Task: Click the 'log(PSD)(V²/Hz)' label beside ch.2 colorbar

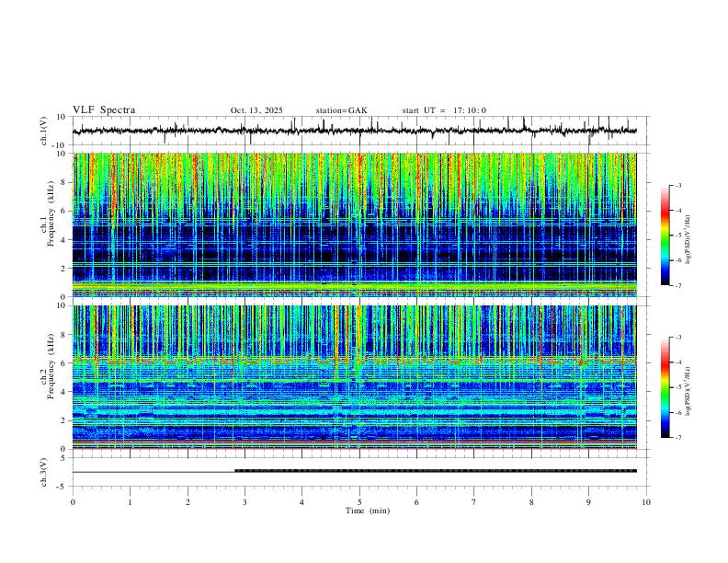Action: (x=688, y=391)
